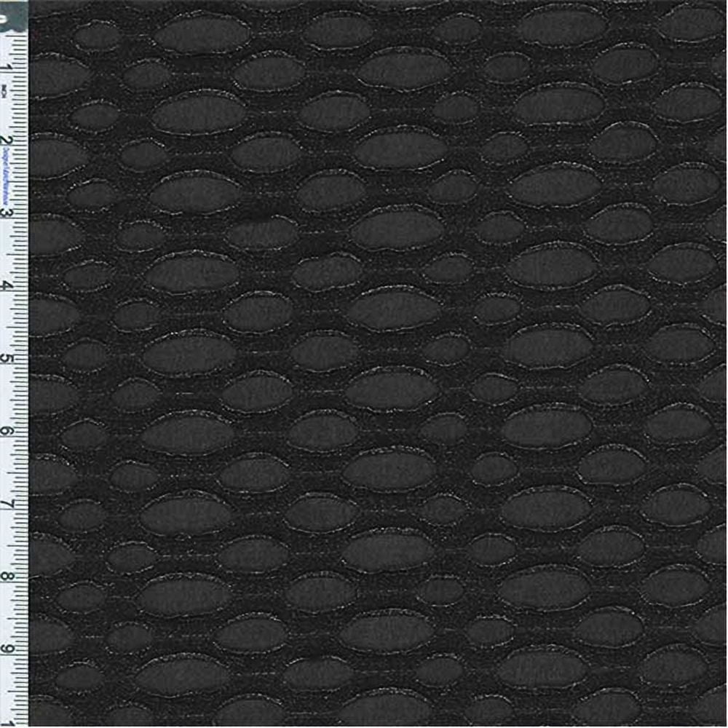Click the number 2 on the ruler
The image size is (728, 728).
point(7,141)
